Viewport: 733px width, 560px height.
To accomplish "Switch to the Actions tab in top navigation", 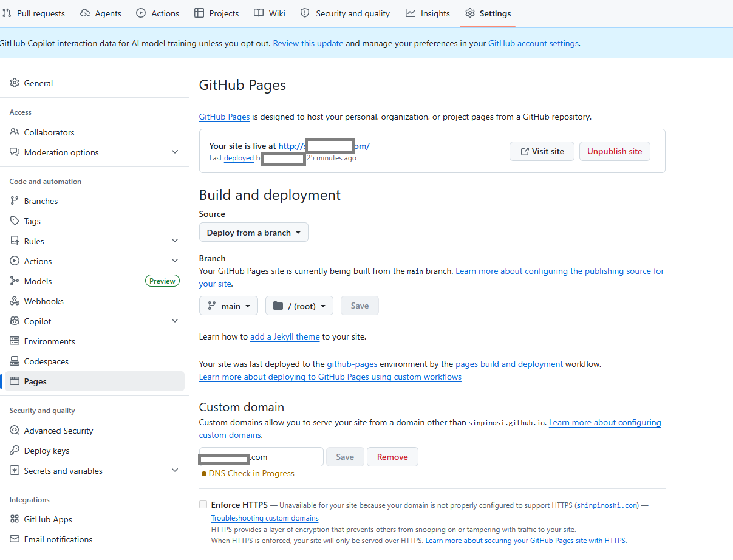I will (158, 13).
